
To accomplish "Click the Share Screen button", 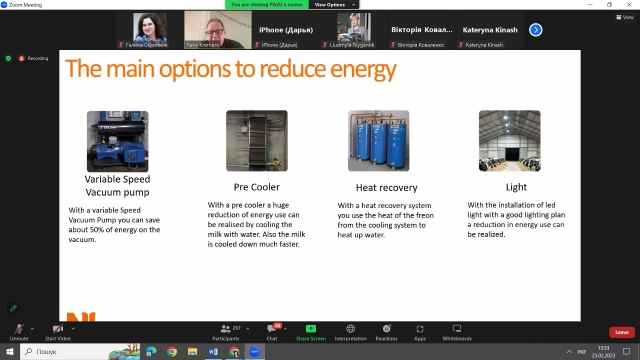I will click(x=311, y=332).
